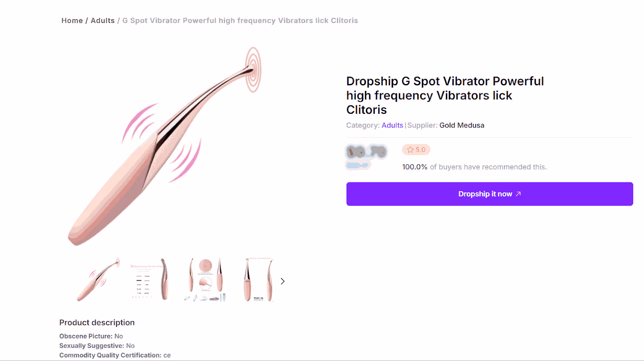Click the breadcrumb separator slash after Home

click(87, 21)
